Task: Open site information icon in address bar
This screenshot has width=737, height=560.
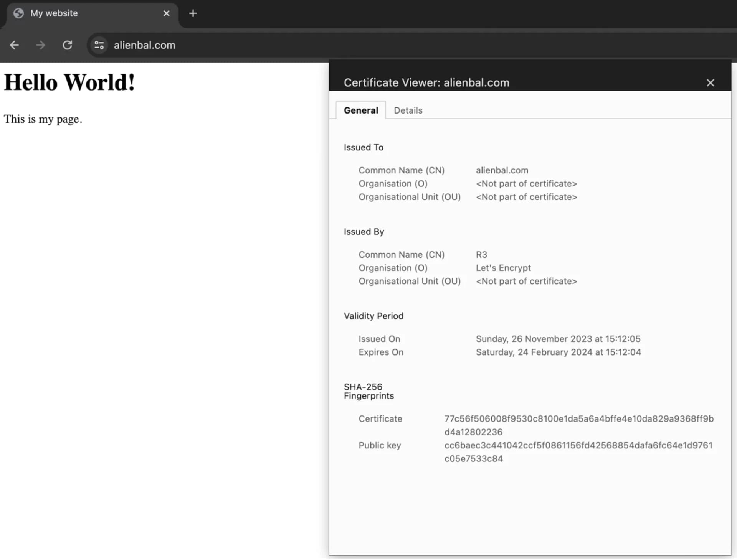Action: pyautogui.click(x=99, y=45)
